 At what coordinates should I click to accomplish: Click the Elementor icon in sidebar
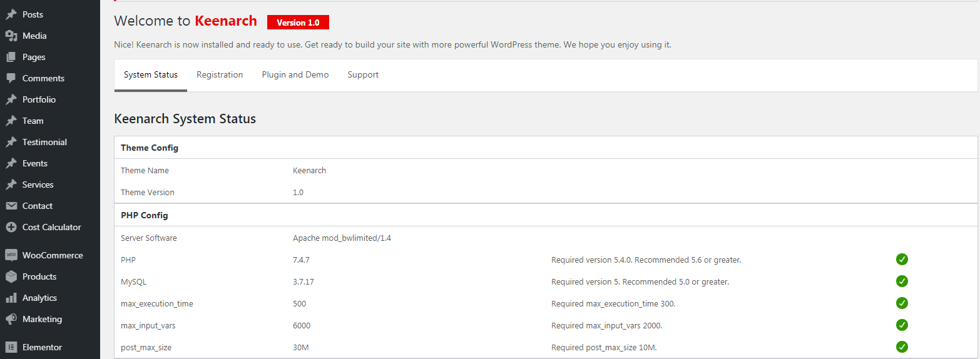click(x=11, y=347)
